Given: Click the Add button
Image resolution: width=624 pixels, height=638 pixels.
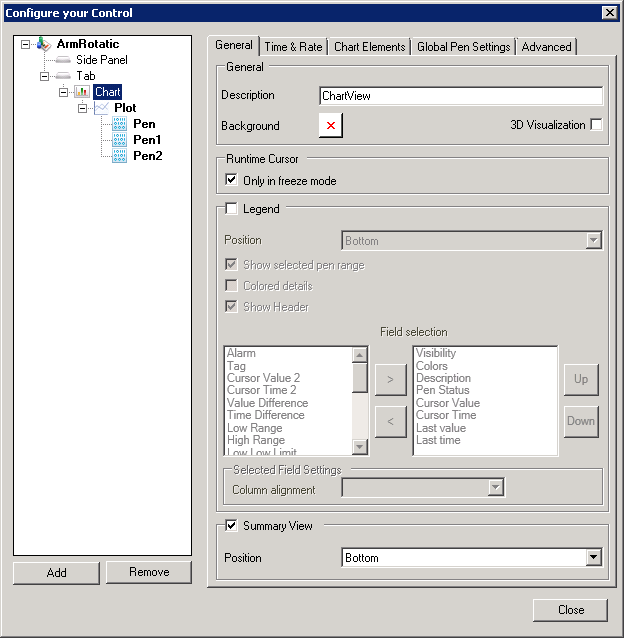Looking at the screenshot, I should tap(57, 572).
